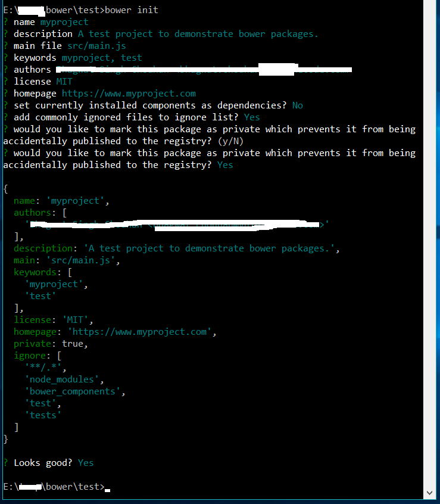Viewport: 440px width, 504px height.
Task: Click the scrollbar down arrow
Action: tap(430, 493)
